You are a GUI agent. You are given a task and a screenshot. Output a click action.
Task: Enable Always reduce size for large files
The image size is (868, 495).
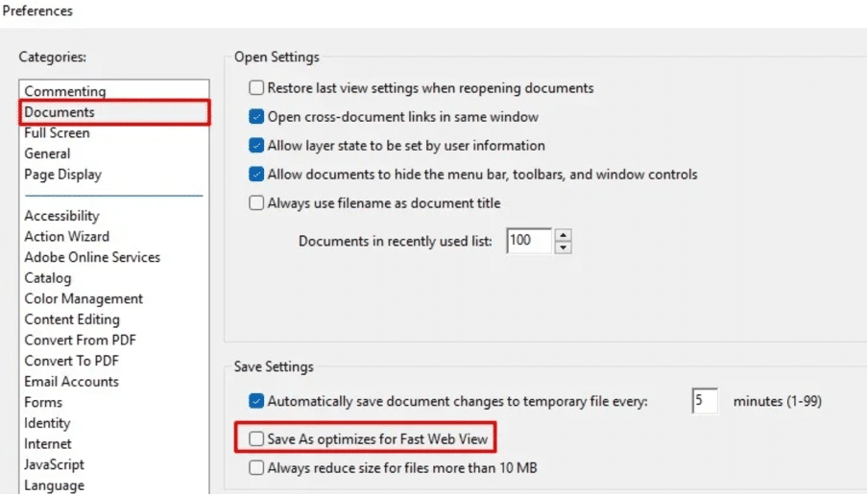pyautogui.click(x=255, y=468)
